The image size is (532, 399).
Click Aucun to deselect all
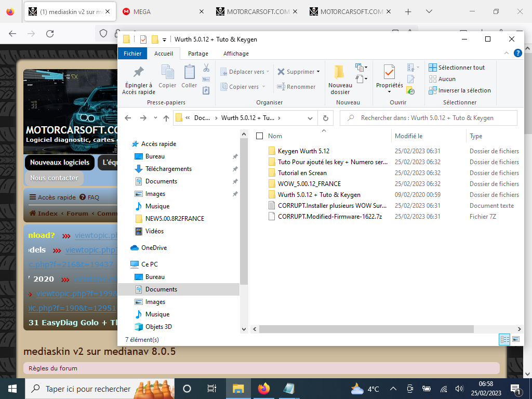[x=442, y=79]
